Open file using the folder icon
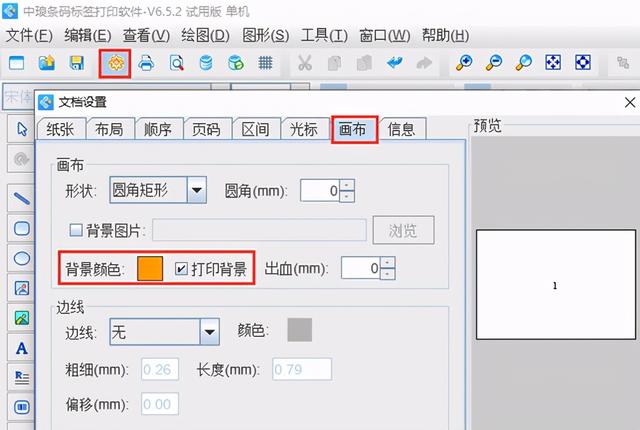Viewport: 640px width, 430px height. 47,63
